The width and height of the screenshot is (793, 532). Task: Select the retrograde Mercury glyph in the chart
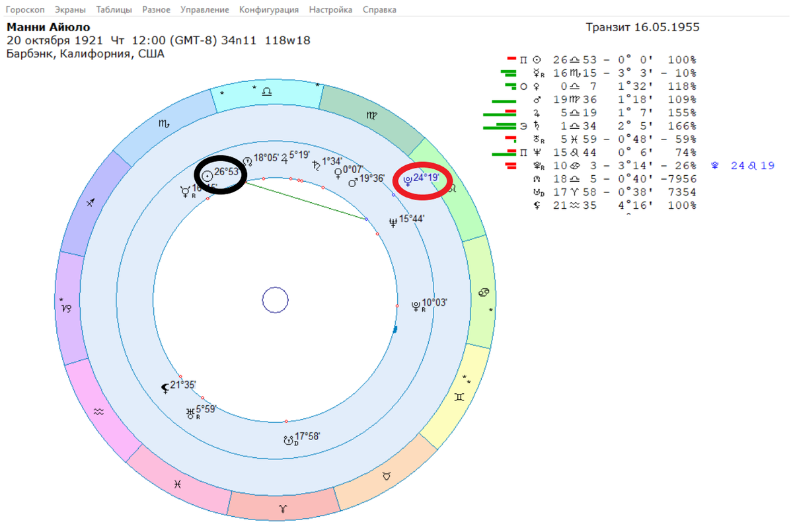[186, 192]
